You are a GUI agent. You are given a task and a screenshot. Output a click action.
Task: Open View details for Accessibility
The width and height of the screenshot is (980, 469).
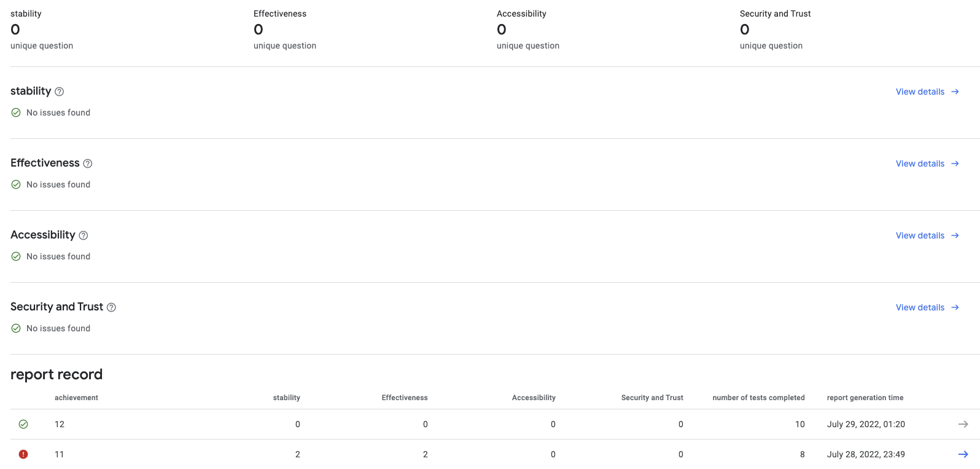tap(927, 235)
